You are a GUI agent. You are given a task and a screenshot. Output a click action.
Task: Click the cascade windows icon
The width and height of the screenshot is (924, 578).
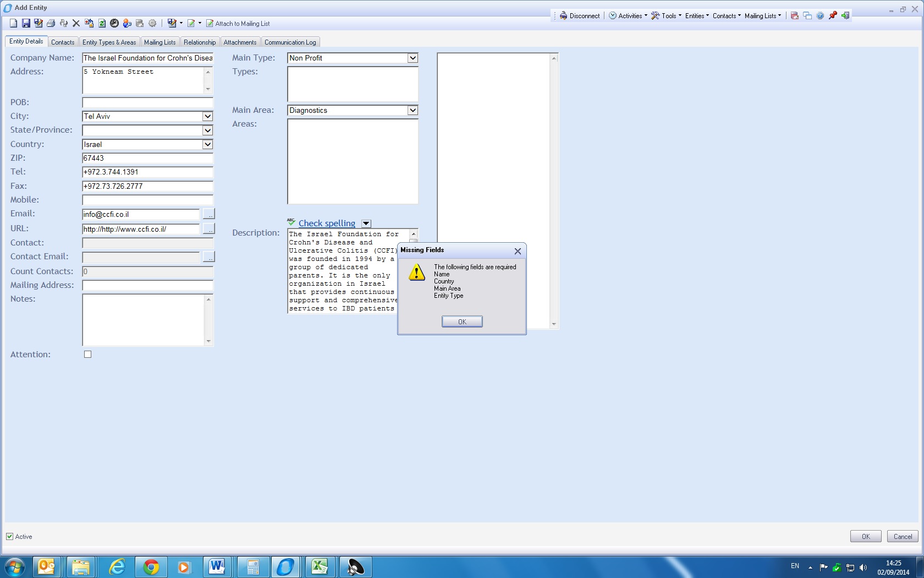tap(807, 15)
